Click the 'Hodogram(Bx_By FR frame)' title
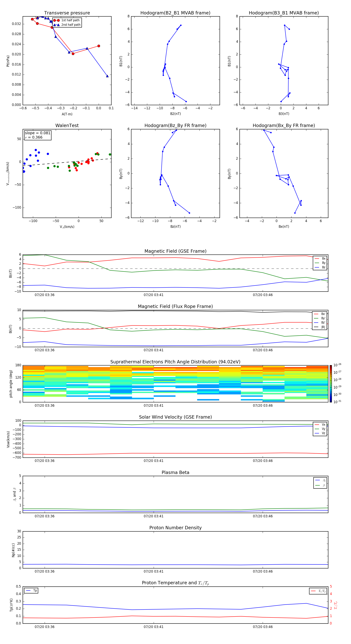The height and width of the screenshot is (644, 351). [284, 125]
